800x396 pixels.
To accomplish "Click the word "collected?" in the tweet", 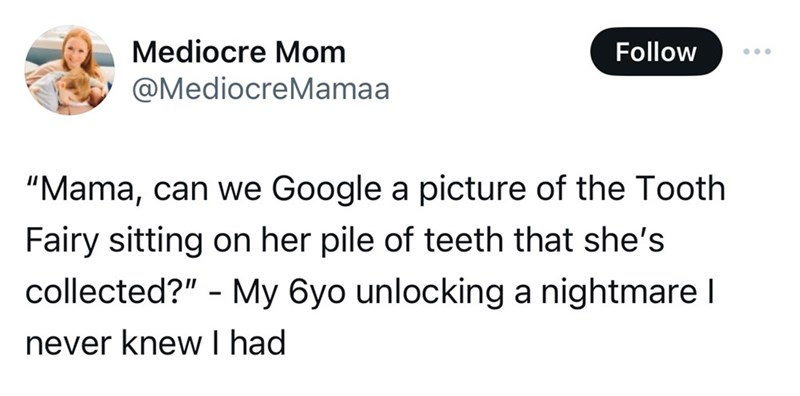I will [x=93, y=292].
